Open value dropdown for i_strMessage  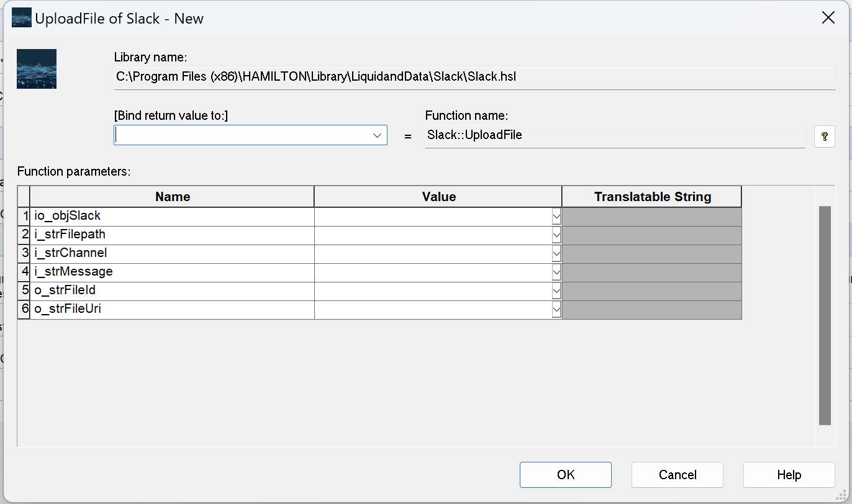pyautogui.click(x=556, y=272)
